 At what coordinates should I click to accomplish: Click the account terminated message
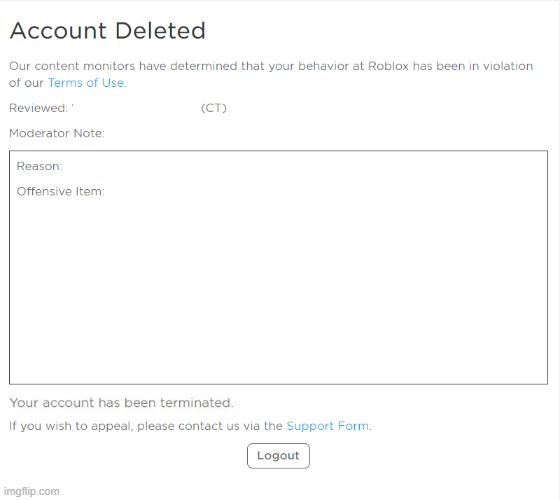(x=121, y=403)
